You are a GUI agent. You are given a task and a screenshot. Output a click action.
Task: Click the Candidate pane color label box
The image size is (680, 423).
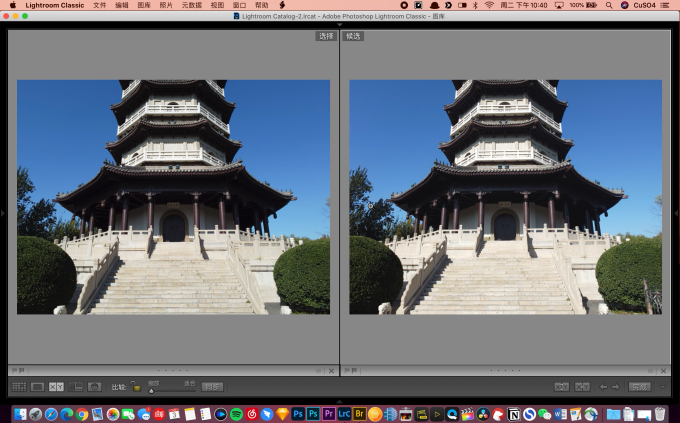[x=651, y=371]
